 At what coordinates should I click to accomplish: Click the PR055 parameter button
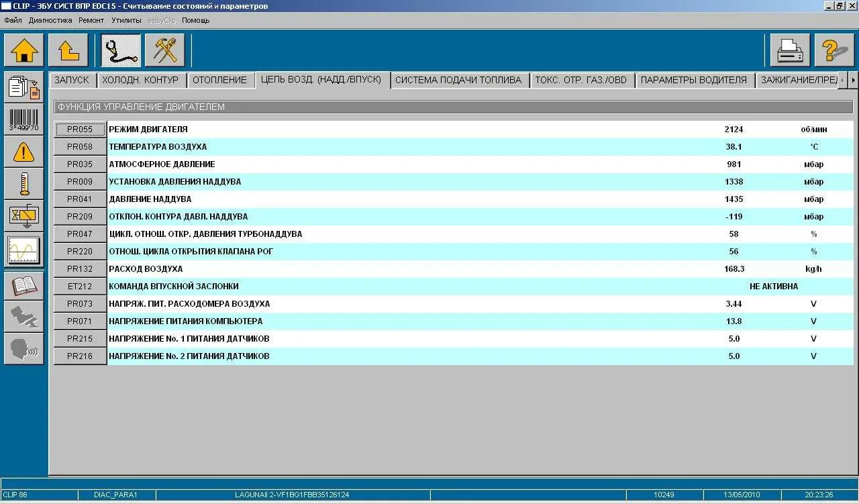point(80,130)
